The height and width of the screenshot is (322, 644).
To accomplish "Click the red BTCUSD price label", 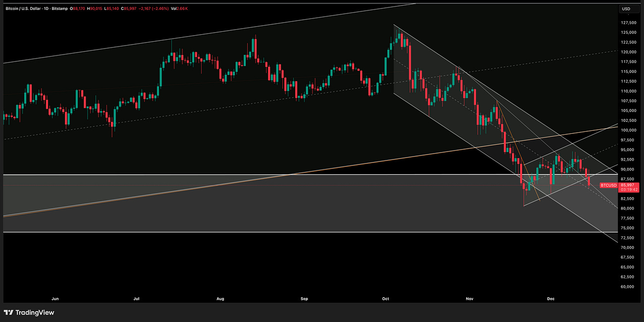I will click(x=608, y=185).
